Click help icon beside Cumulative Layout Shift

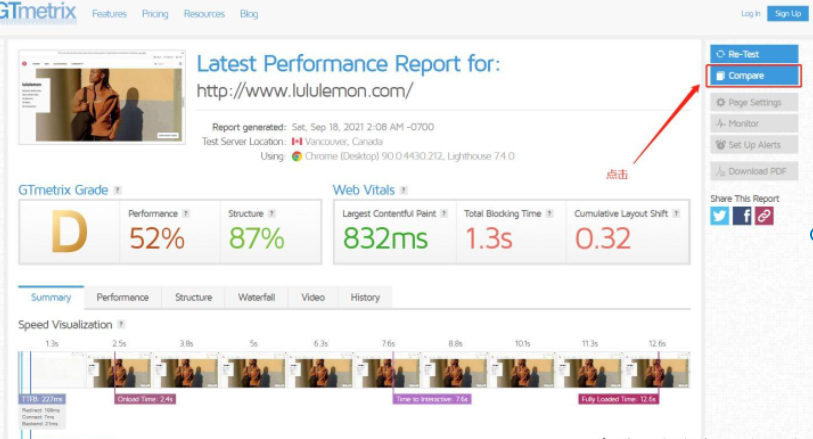[676, 214]
